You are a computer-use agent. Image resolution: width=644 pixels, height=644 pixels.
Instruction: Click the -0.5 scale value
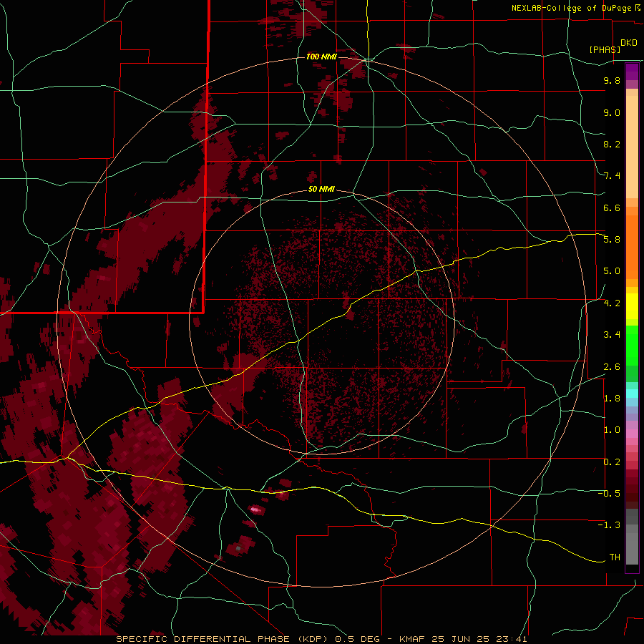point(609,494)
